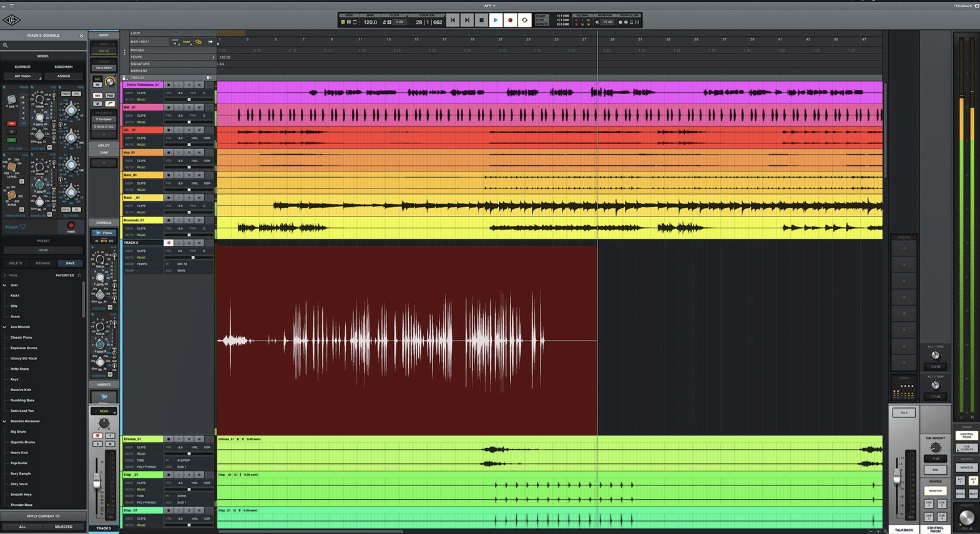Click the metronome click icon

(x=385, y=22)
